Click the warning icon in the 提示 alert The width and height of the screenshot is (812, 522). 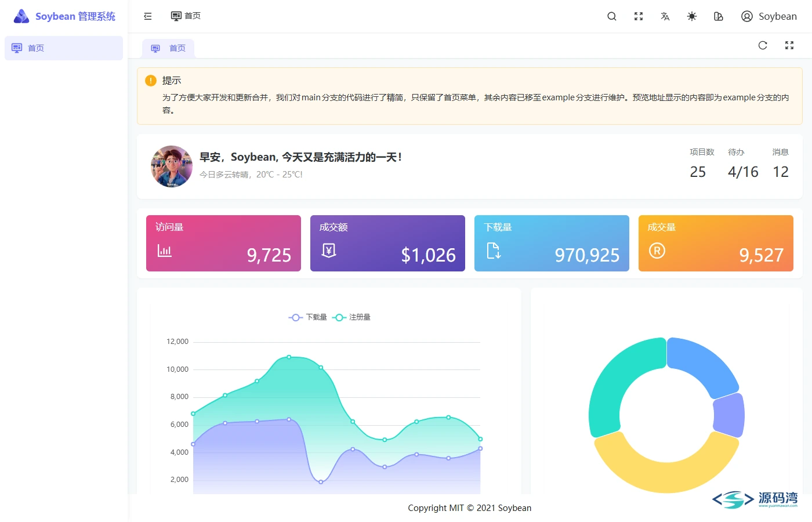pos(151,81)
